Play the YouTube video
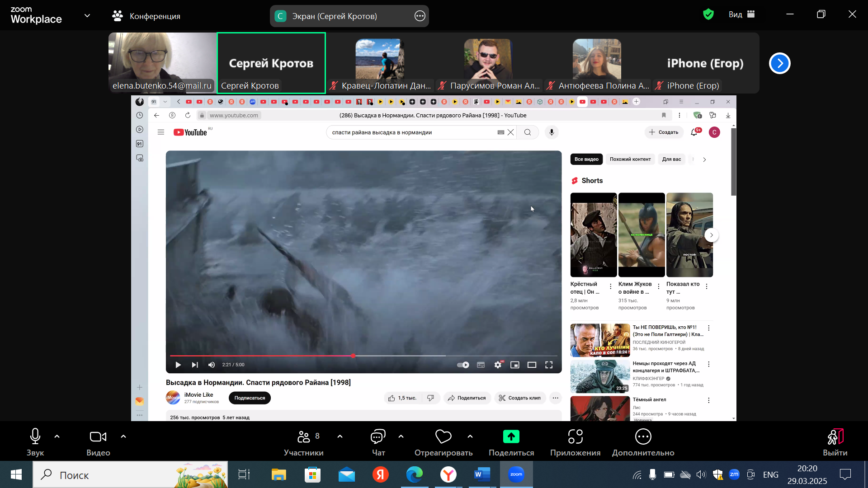 [x=178, y=365]
